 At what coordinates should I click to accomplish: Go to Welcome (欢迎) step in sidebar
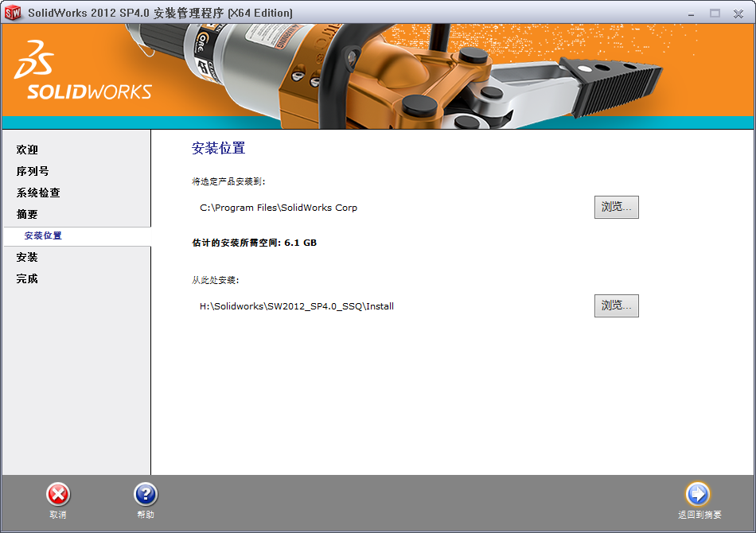click(x=27, y=150)
